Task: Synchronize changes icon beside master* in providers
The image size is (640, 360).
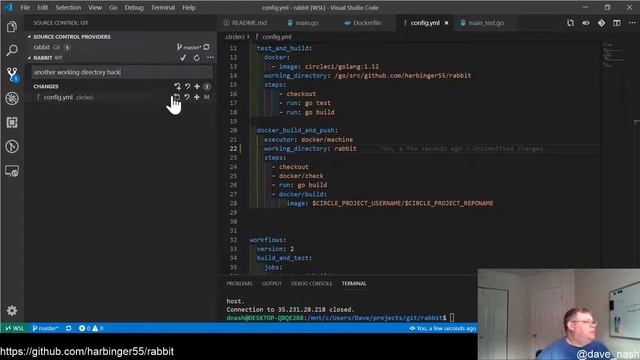Action: (x=207, y=47)
